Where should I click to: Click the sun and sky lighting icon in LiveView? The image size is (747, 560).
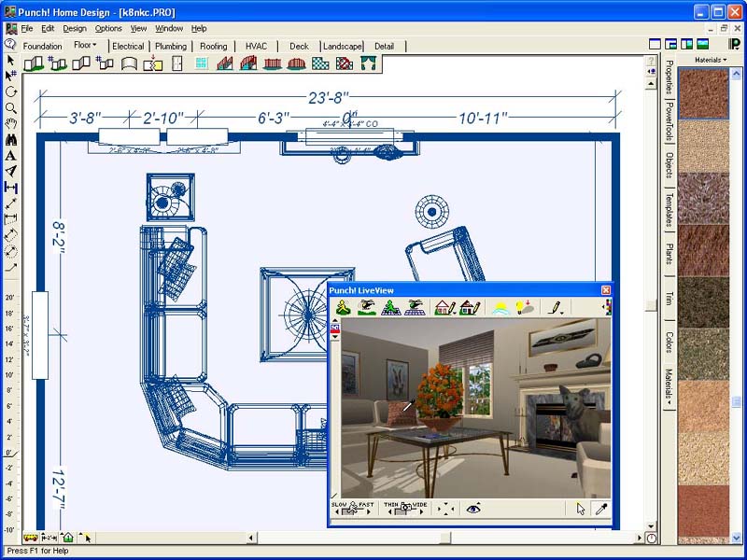[500, 308]
